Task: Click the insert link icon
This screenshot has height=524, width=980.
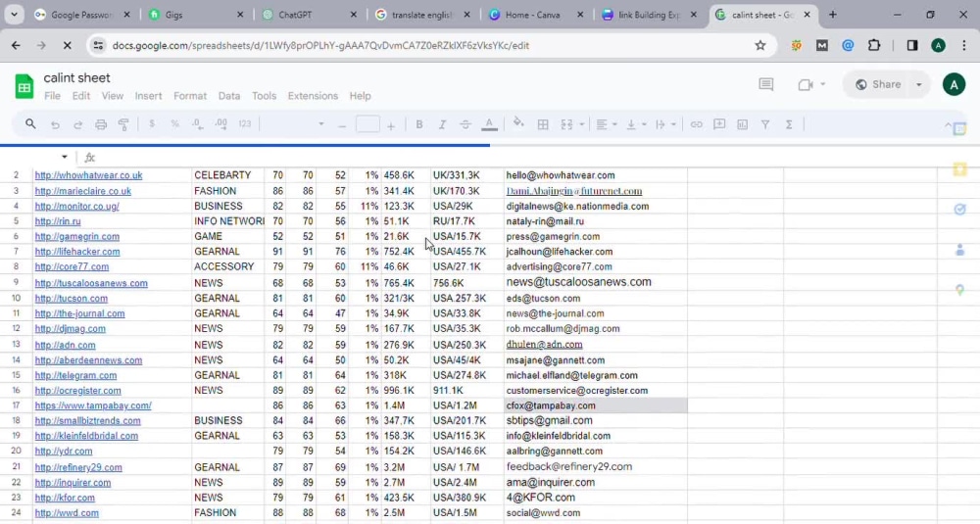Action: pos(696,125)
